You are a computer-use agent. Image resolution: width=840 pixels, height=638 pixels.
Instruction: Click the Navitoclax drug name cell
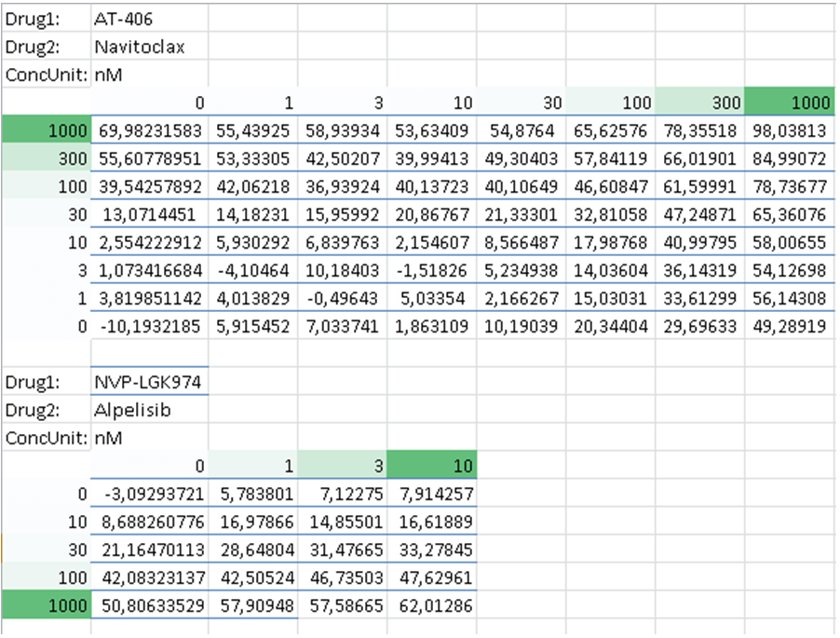coord(149,46)
